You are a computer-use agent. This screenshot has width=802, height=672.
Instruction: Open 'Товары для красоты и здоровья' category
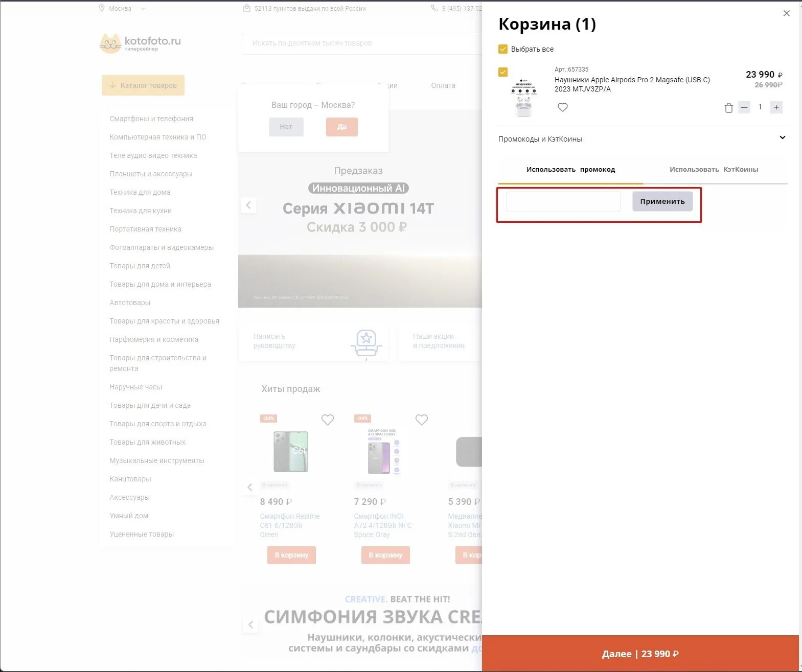pos(164,321)
